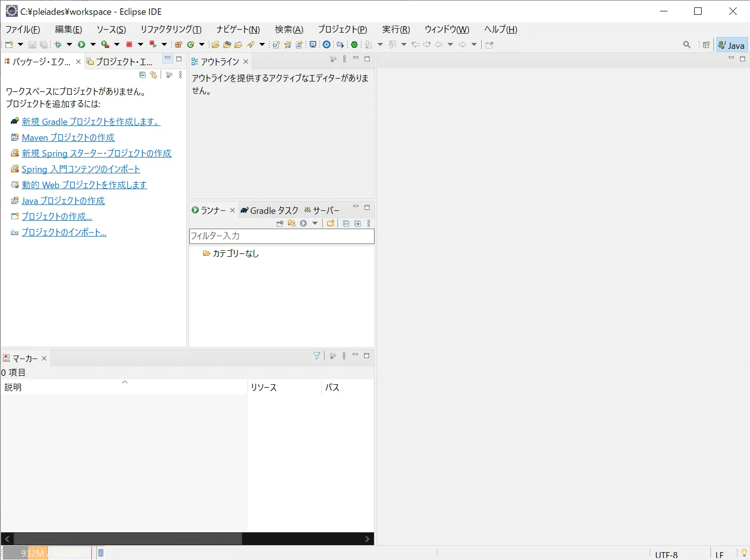Open the ファイル(F) menu

(23, 30)
